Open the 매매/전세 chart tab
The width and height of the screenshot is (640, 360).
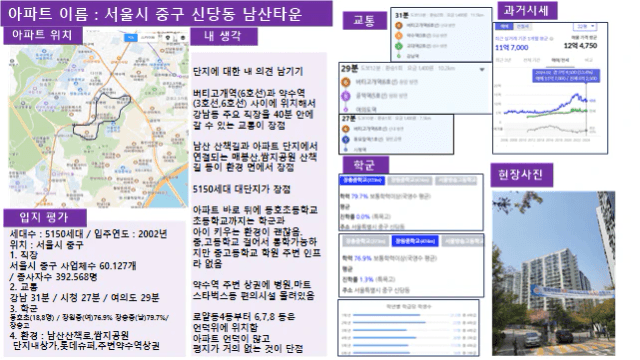coord(560,60)
